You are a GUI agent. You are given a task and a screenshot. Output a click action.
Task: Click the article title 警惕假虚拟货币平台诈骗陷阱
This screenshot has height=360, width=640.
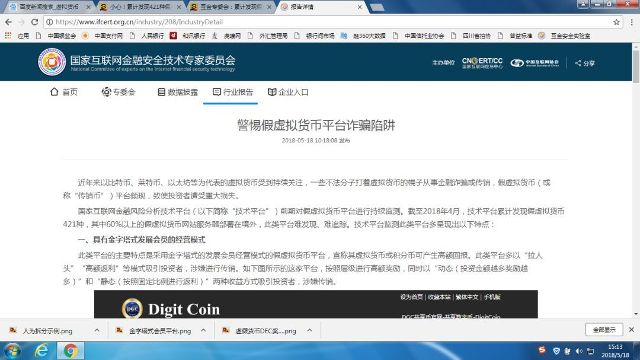coord(316,125)
